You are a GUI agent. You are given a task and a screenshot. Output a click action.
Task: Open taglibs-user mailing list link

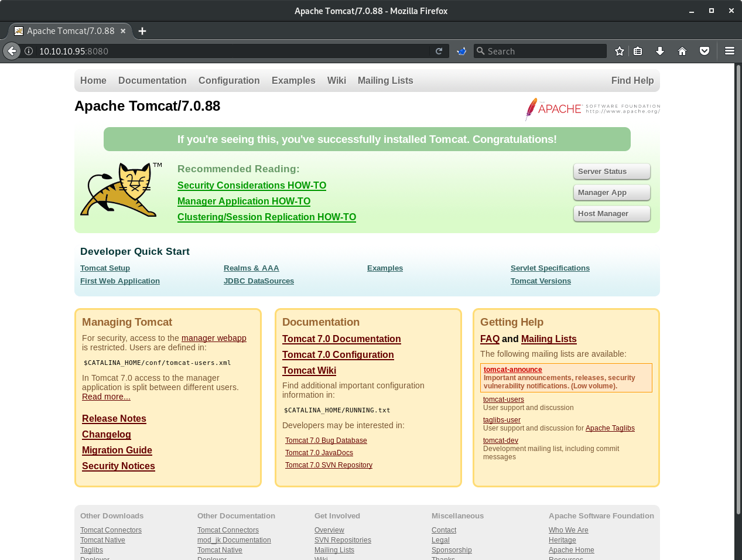[502, 420]
